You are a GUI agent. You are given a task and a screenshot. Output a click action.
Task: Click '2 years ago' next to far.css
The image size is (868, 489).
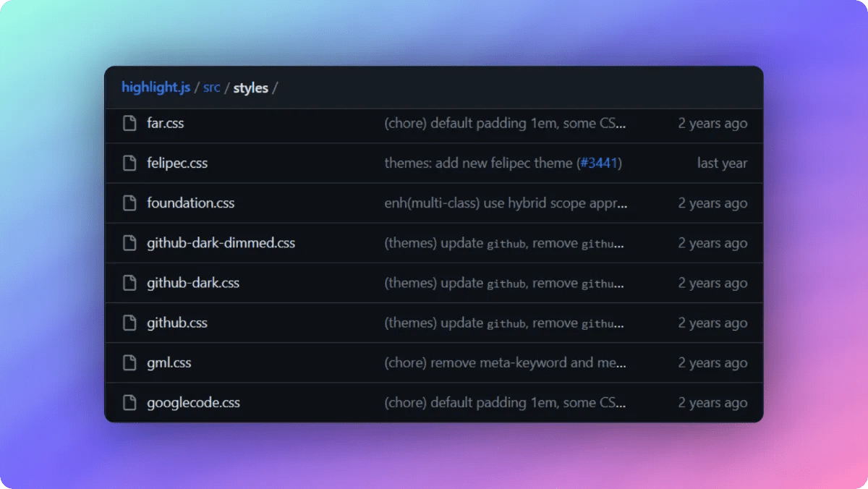point(712,123)
